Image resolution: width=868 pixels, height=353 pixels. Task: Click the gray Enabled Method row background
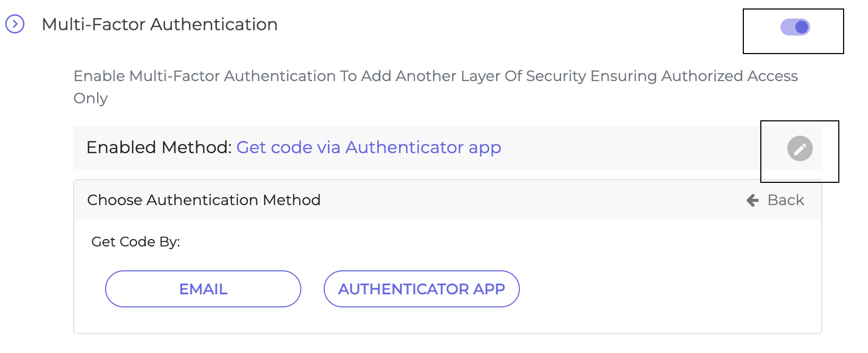448,148
